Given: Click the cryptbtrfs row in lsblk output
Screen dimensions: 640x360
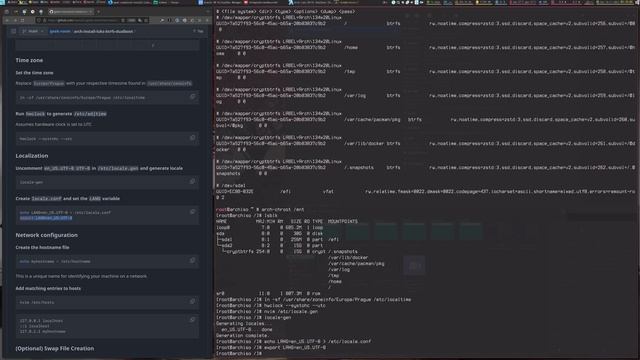Looking at the screenshot, I should [287, 251].
